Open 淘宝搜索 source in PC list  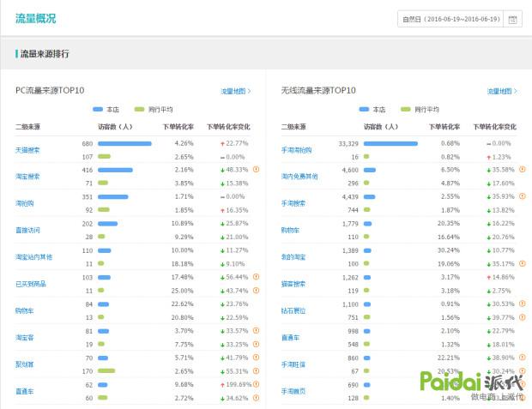[x=27, y=177]
